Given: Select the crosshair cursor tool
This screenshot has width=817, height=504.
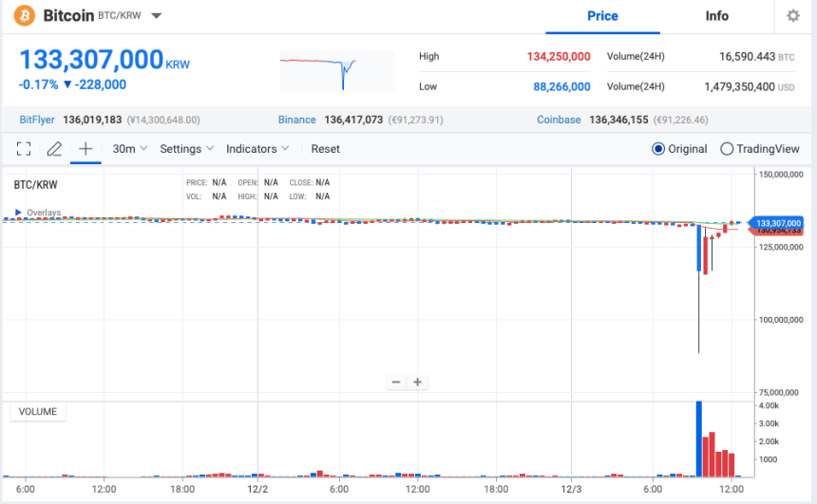Looking at the screenshot, I should coord(85,149).
